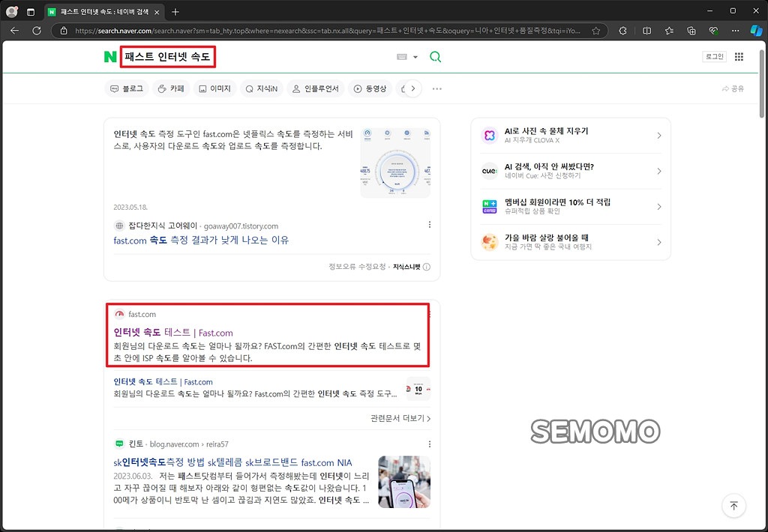Click the tistory globe icon beside 잡다한지식 고어웨이

pyautogui.click(x=119, y=226)
